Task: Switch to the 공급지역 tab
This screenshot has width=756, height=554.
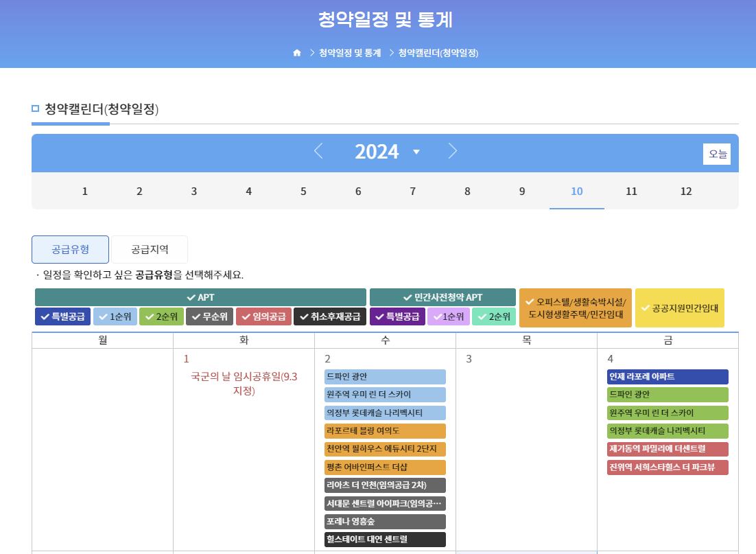Action: 150,250
